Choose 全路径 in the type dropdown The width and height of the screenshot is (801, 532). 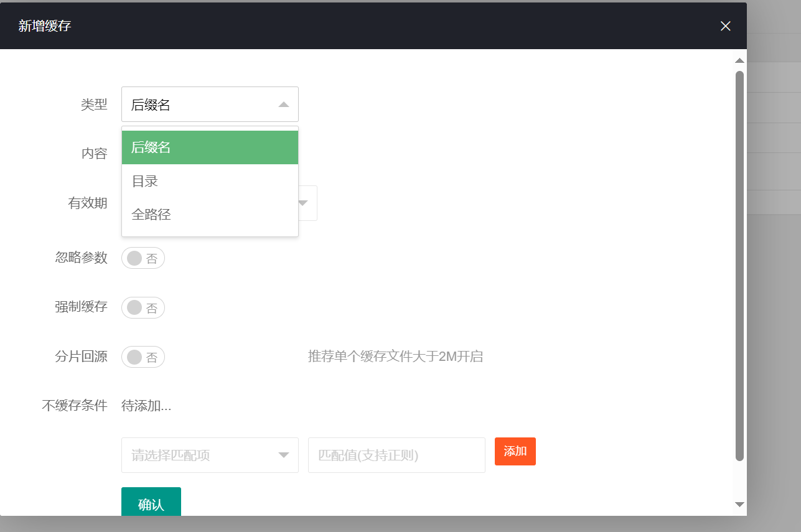click(x=210, y=214)
